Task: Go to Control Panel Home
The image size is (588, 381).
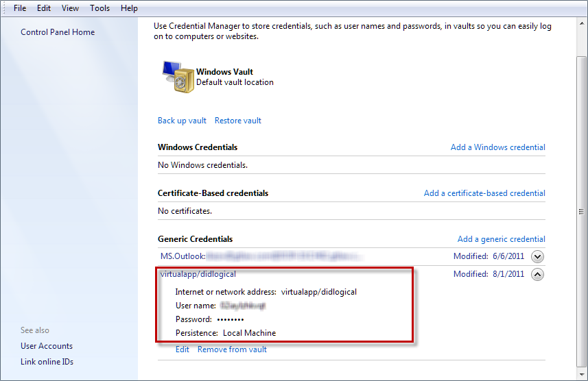Action: click(58, 32)
